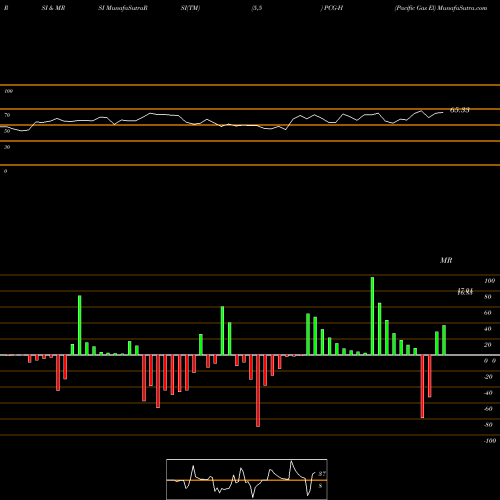Click the MR value label near 80

tap(465, 292)
